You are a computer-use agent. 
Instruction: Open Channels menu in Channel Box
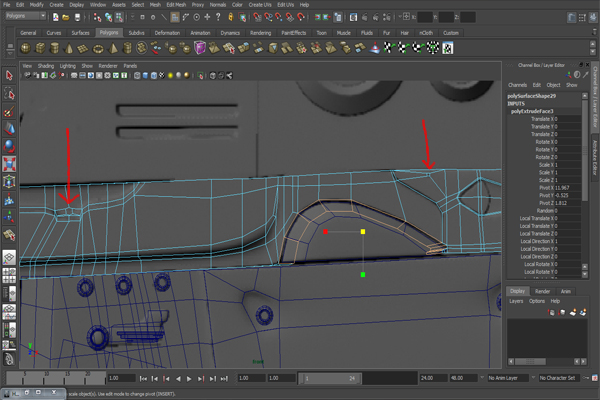point(517,85)
